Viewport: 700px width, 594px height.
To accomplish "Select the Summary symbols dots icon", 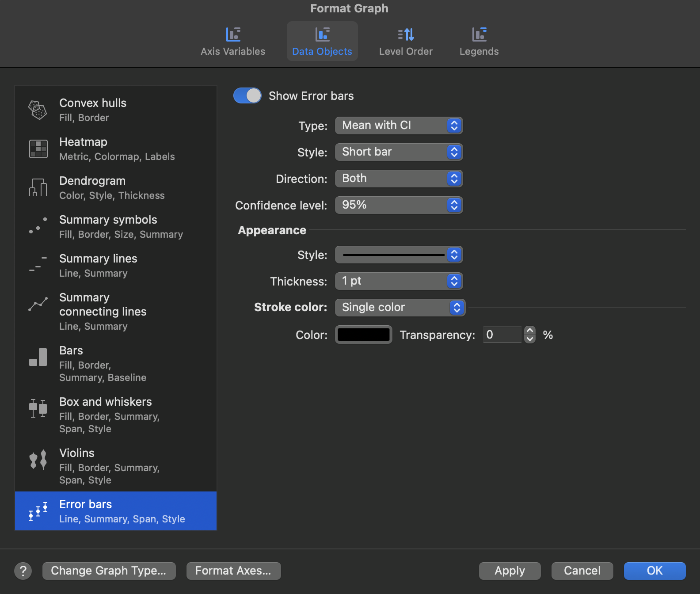I will click(x=38, y=226).
